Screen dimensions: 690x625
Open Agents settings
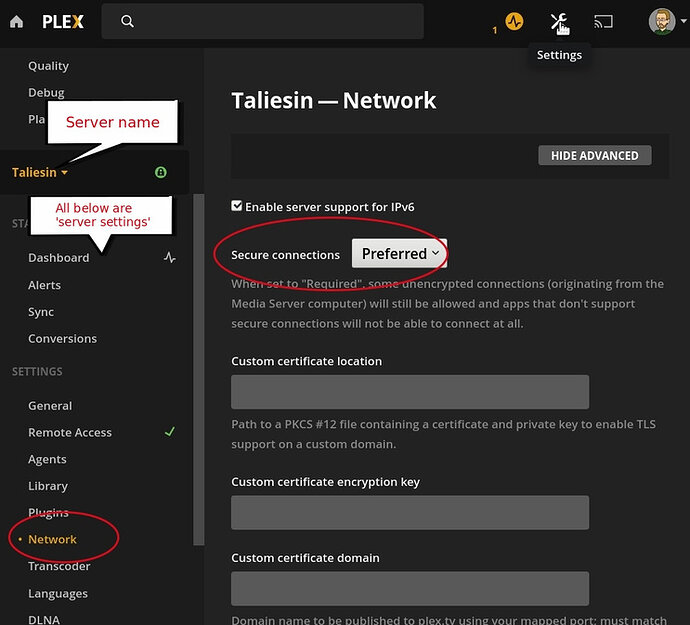(x=47, y=460)
